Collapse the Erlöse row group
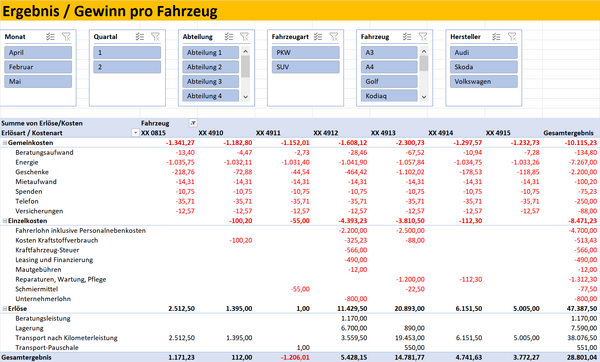 (x=5, y=308)
